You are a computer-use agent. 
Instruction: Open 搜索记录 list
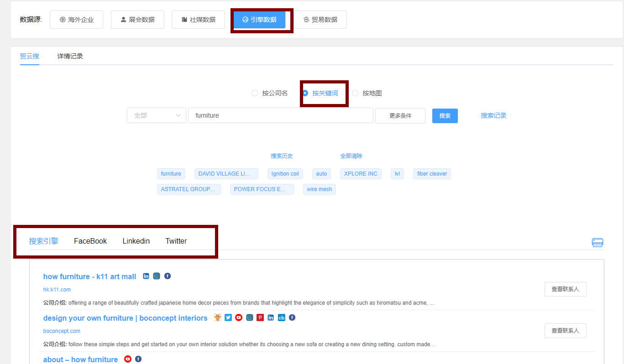click(x=493, y=116)
